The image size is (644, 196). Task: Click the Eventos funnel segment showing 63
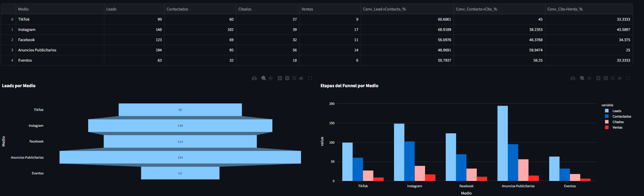[180, 173]
